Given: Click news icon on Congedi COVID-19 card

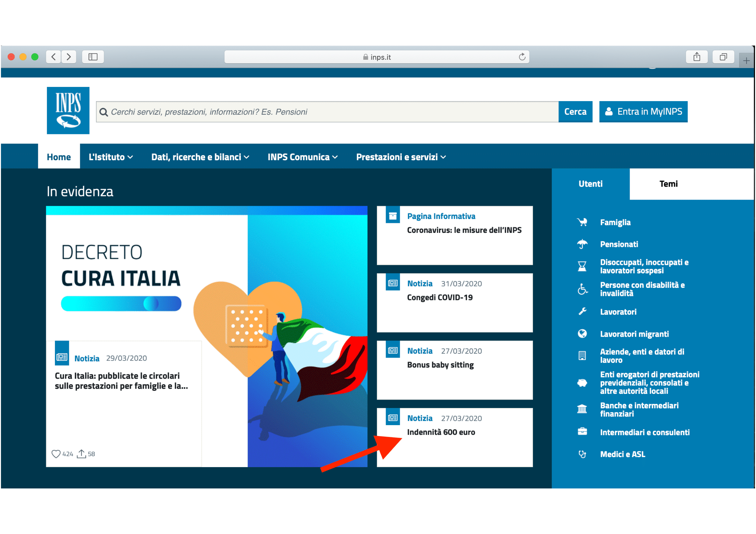Looking at the screenshot, I should (393, 283).
